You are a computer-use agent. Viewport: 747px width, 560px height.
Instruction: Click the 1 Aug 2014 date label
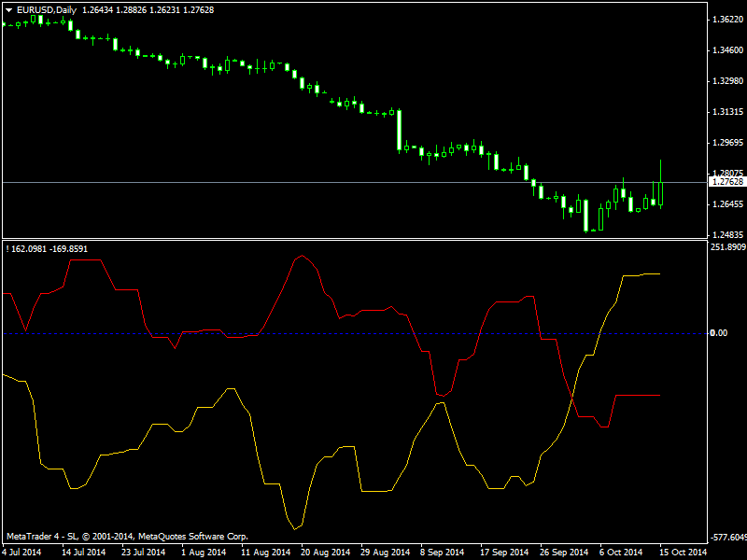[x=204, y=553]
